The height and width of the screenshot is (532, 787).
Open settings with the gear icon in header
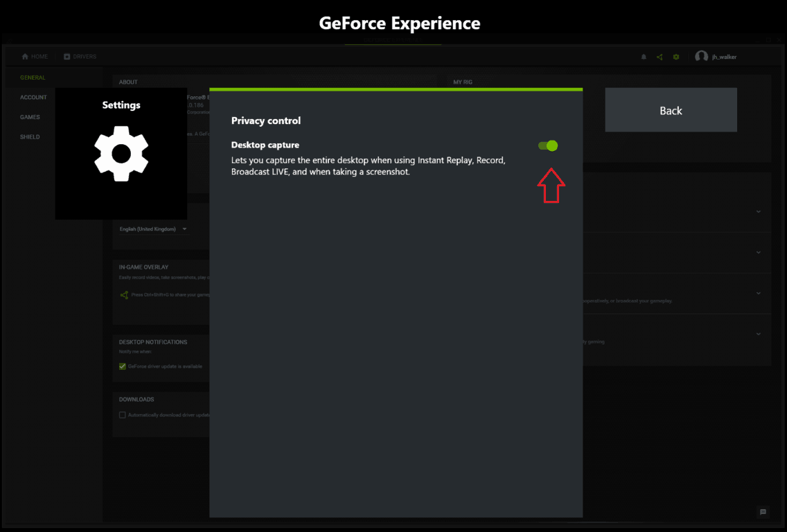[x=676, y=57]
